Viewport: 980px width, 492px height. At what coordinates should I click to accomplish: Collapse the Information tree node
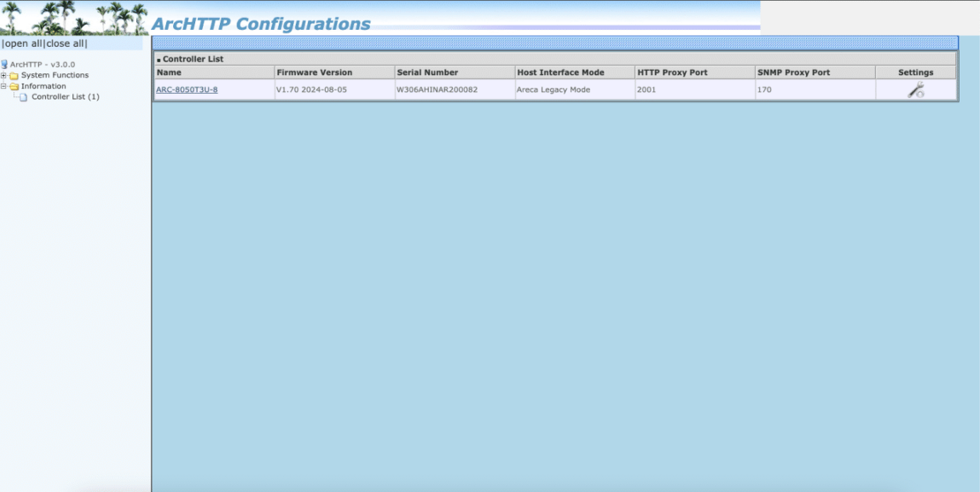[4, 87]
